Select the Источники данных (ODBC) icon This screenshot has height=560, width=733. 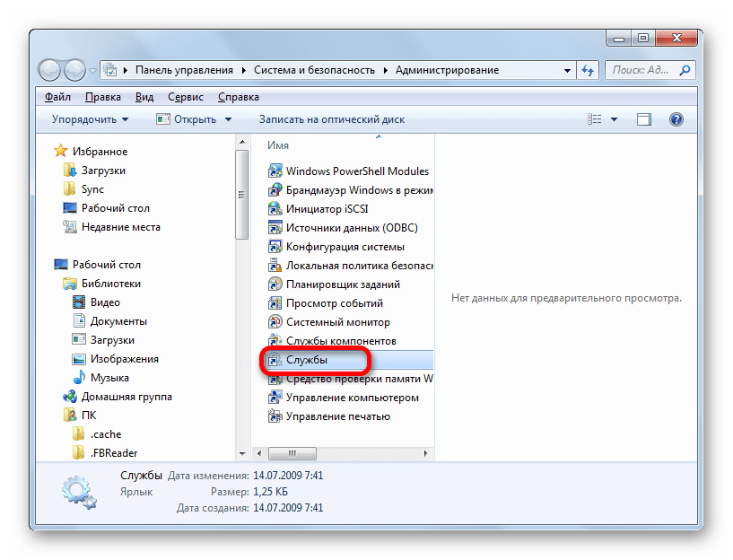tap(275, 228)
